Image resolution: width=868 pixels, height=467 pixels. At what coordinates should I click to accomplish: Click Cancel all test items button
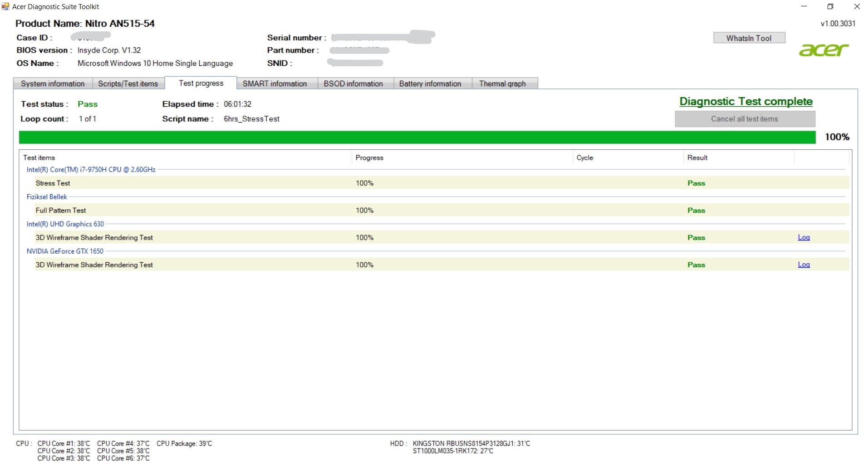coord(745,119)
